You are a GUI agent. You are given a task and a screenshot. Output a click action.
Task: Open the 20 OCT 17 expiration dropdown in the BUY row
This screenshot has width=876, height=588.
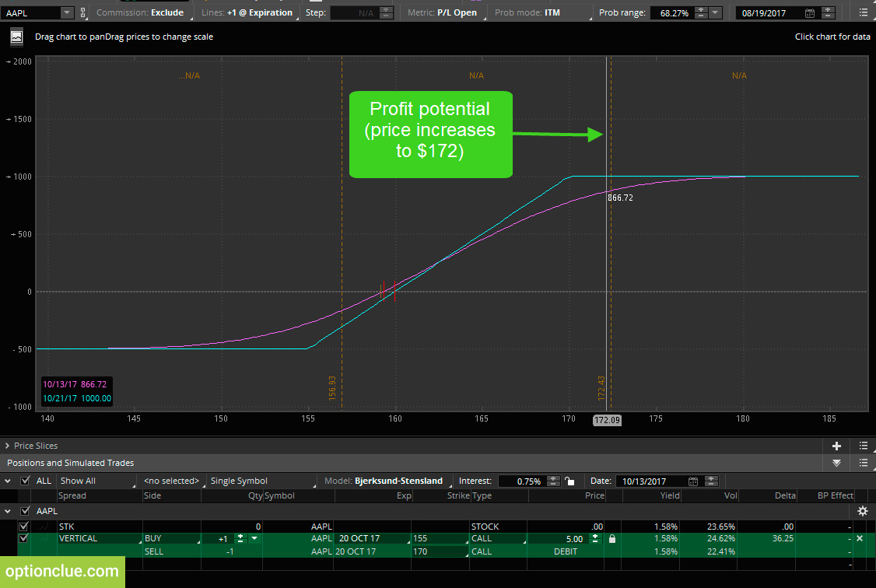[x=373, y=538]
